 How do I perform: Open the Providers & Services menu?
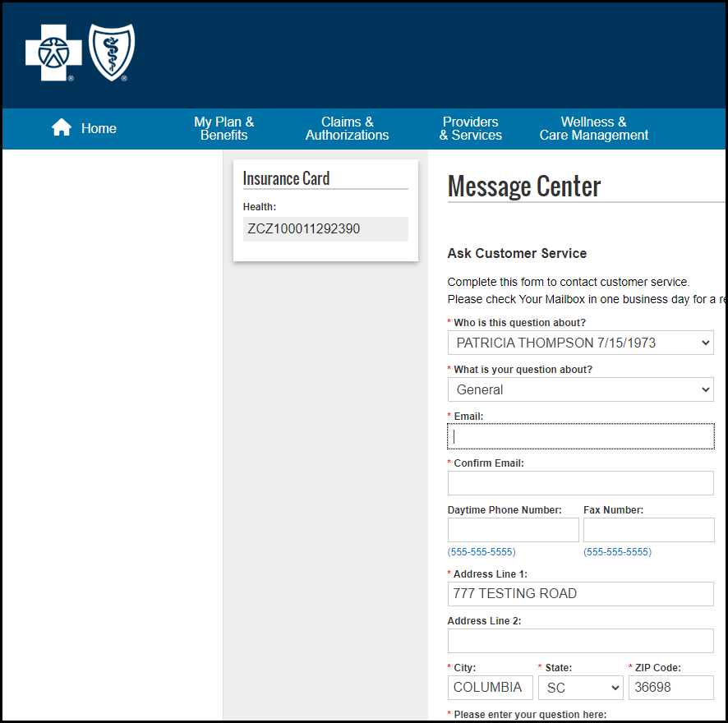point(470,129)
